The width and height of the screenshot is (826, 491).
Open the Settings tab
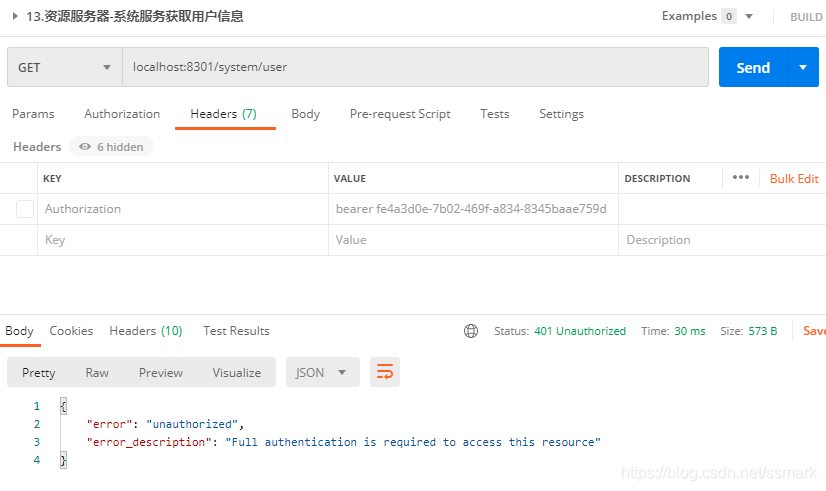click(561, 114)
